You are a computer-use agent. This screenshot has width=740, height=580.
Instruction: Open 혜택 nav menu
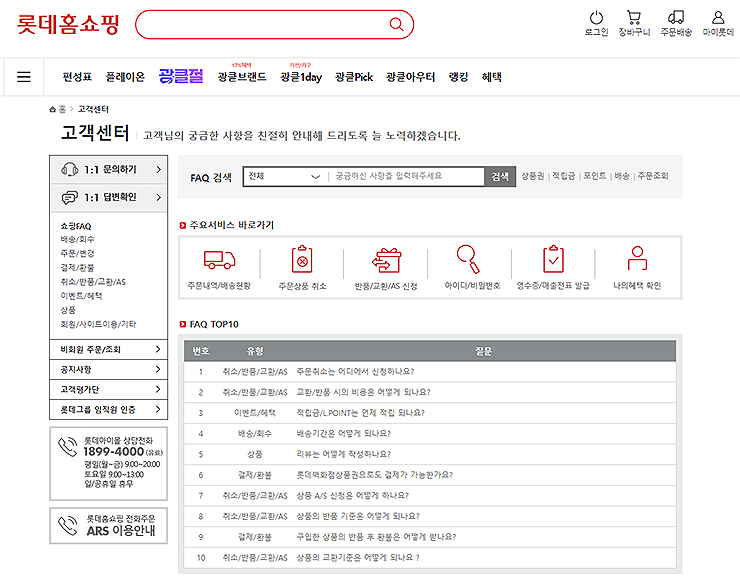click(491, 77)
